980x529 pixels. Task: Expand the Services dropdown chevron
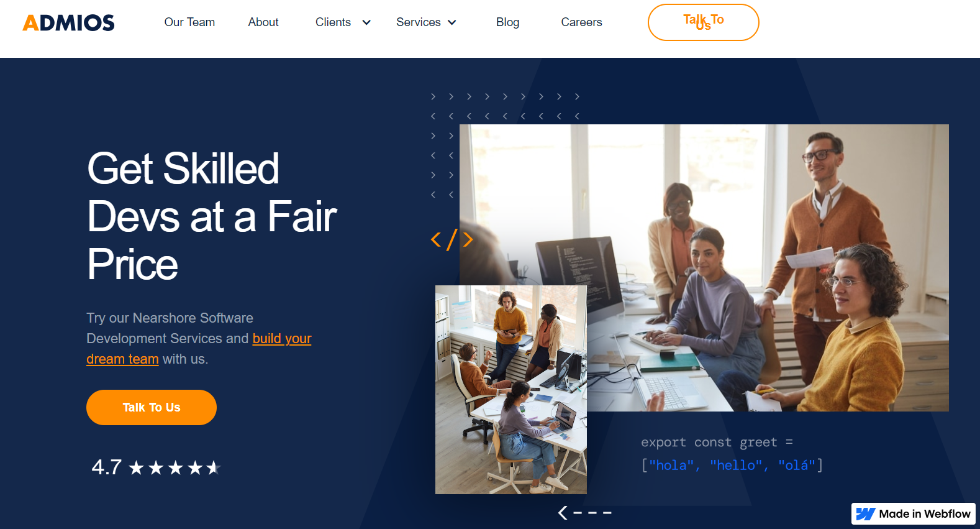coord(452,22)
